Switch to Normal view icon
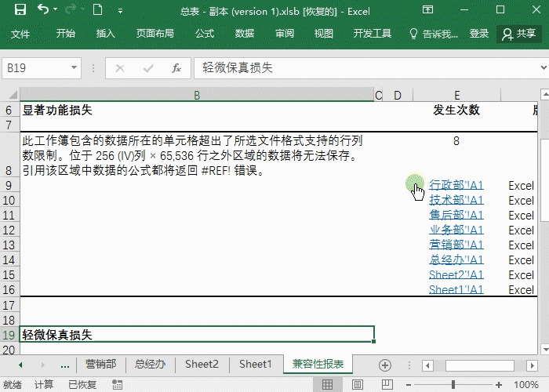Image resolution: width=549 pixels, height=392 pixels. click(x=327, y=385)
